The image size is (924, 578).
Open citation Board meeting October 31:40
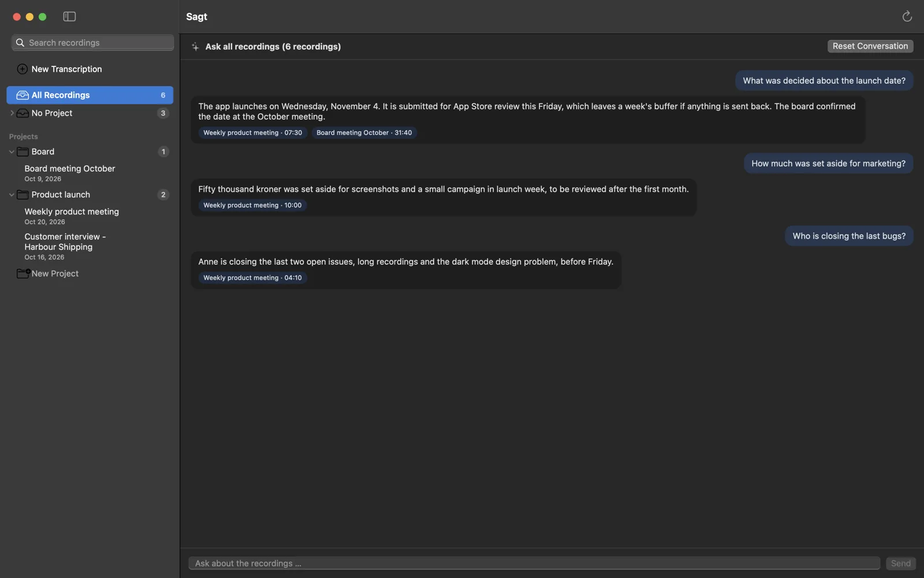click(364, 133)
